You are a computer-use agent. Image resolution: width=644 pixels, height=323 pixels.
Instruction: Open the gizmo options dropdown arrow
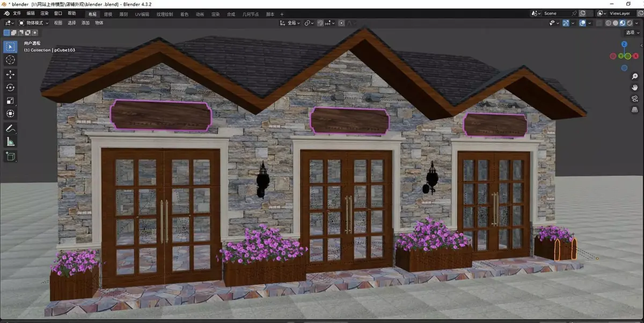pyautogui.click(x=573, y=23)
